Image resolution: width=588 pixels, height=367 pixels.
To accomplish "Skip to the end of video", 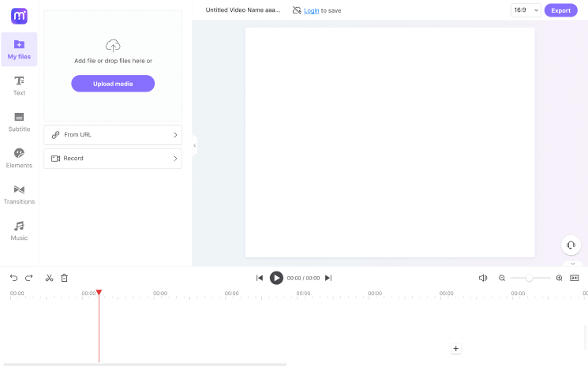I will (328, 278).
